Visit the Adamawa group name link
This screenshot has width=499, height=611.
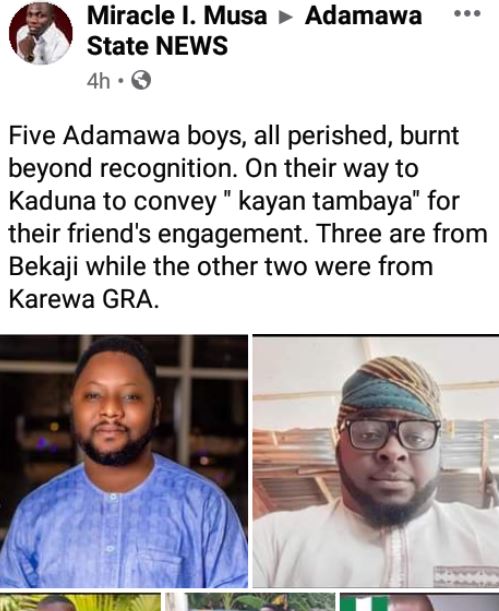point(363,16)
